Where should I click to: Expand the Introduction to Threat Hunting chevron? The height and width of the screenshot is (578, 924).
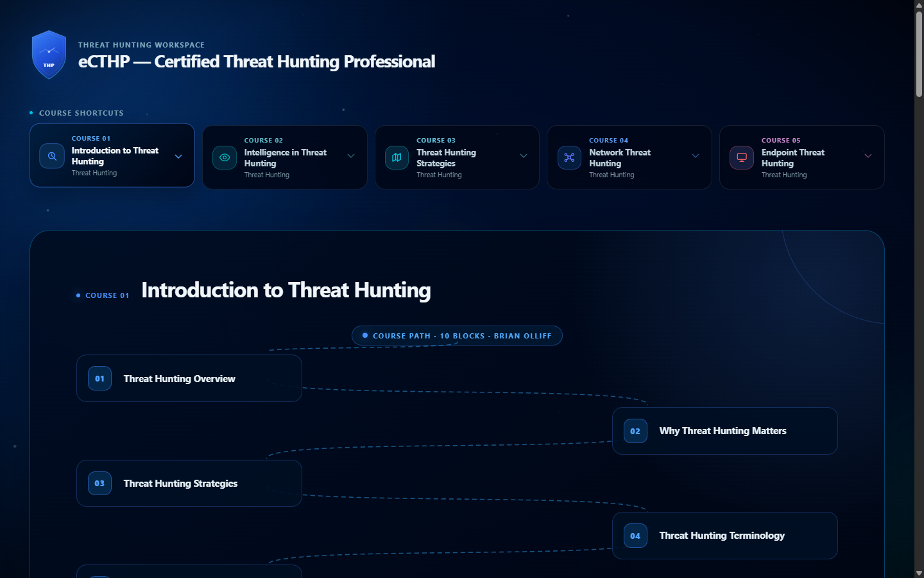(x=178, y=156)
